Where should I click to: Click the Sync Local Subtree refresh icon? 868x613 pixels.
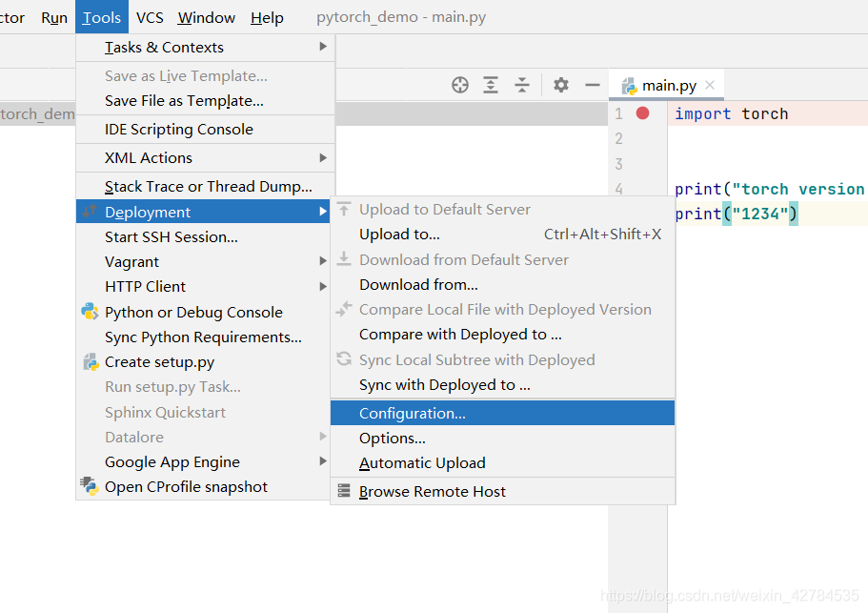pos(344,359)
